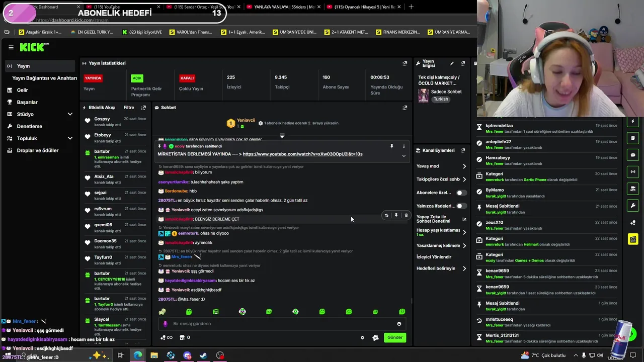Click the AÇIK partner status badge
644x362 pixels.
(137, 78)
